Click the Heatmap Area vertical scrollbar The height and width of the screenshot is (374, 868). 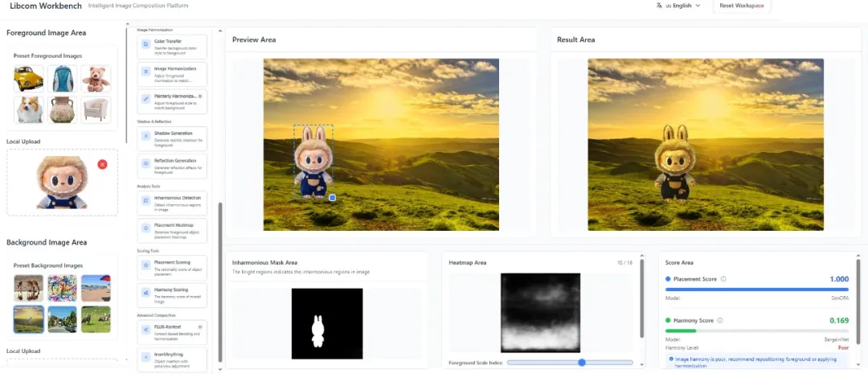point(641,298)
